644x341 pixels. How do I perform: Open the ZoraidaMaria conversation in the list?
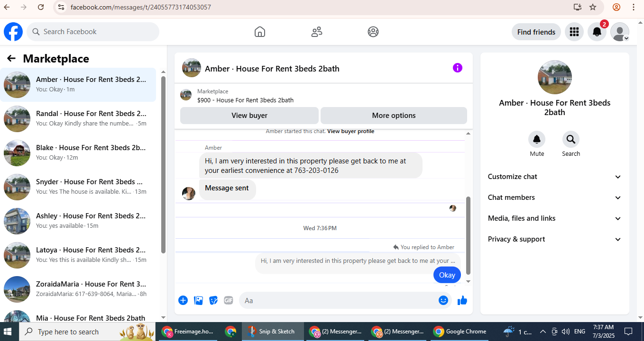(x=78, y=289)
